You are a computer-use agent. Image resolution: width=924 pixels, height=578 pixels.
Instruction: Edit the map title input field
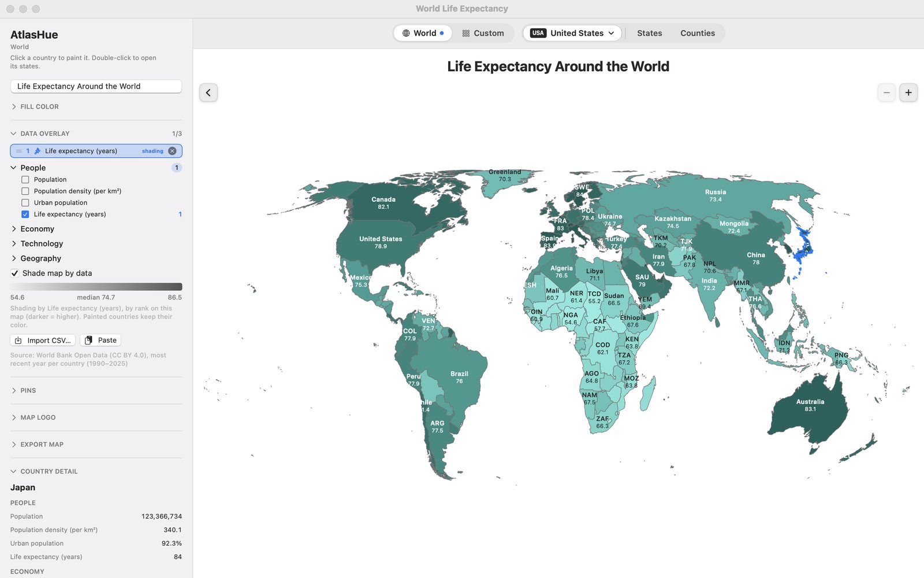[96, 86]
